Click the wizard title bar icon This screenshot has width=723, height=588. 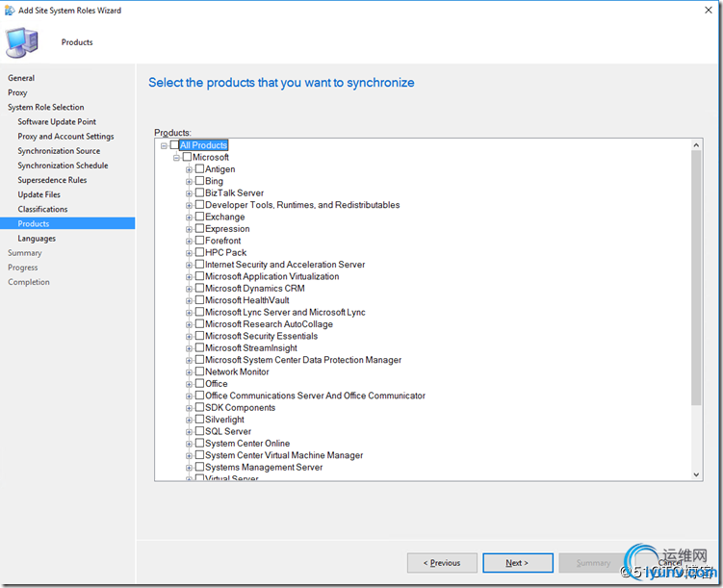[10, 11]
